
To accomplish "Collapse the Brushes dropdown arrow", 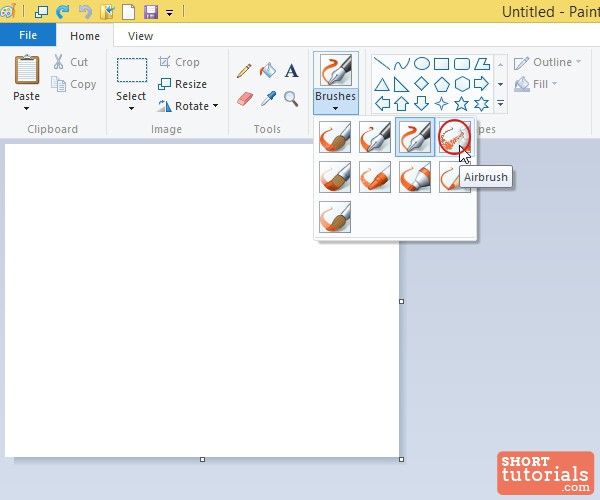I will point(335,109).
